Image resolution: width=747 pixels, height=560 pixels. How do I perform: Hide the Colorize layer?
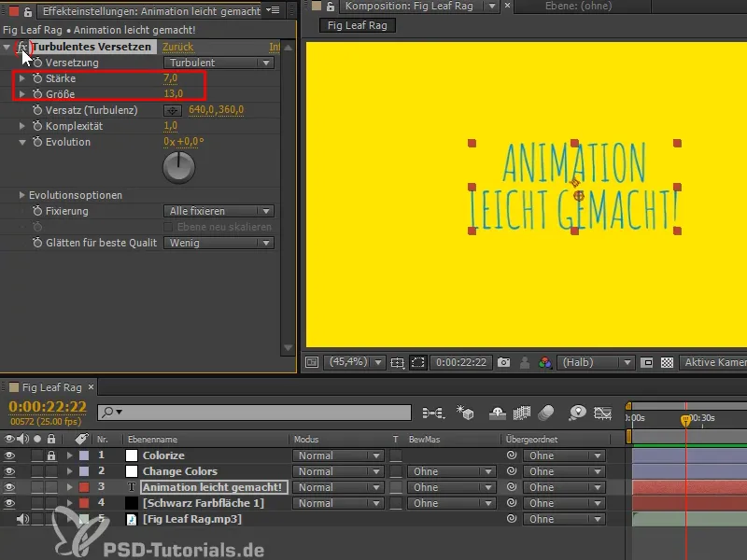11,456
